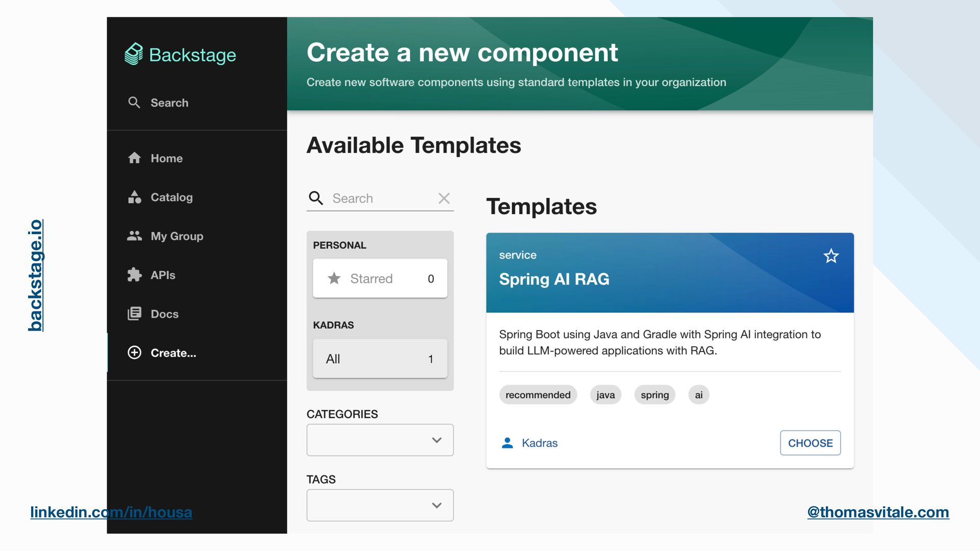Filter by Starred templates
The image size is (980, 551).
(x=380, y=279)
